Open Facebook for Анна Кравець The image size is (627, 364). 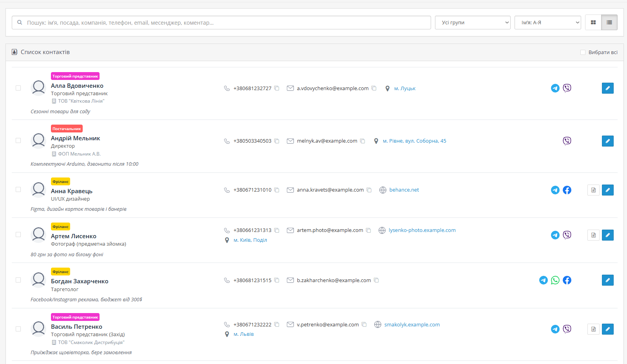[x=567, y=190]
